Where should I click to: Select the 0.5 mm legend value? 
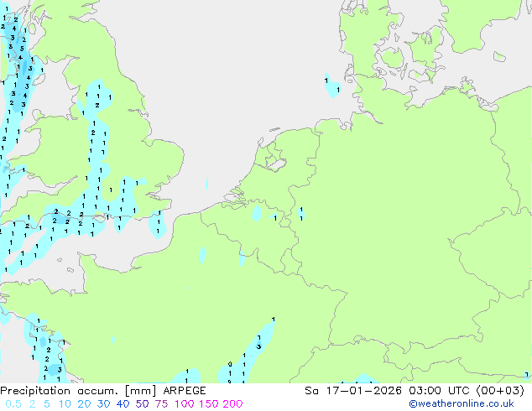13,404
